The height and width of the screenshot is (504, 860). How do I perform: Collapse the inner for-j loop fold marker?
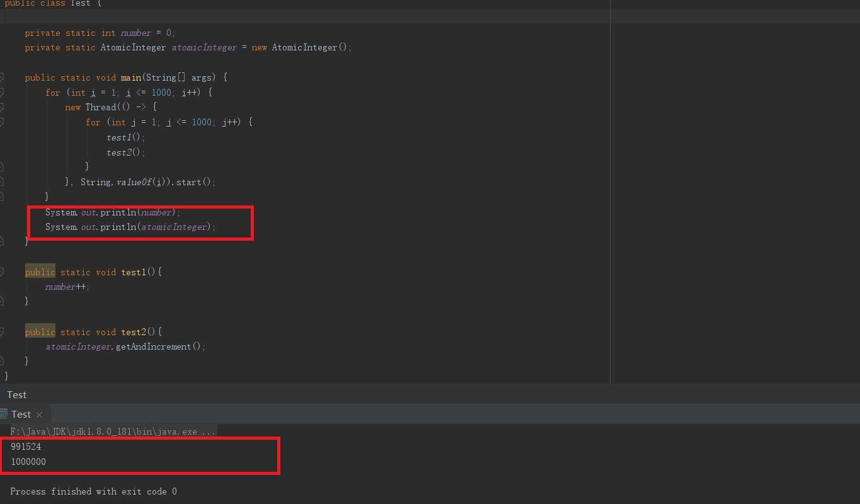tap(1, 122)
